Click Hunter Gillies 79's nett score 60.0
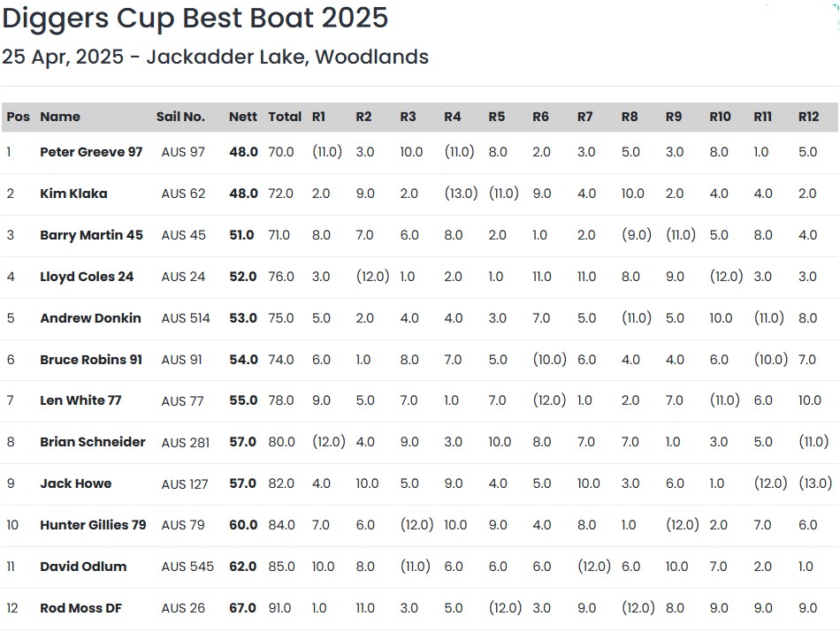The height and width of the screenshot is (632, 840). point(243,525)
